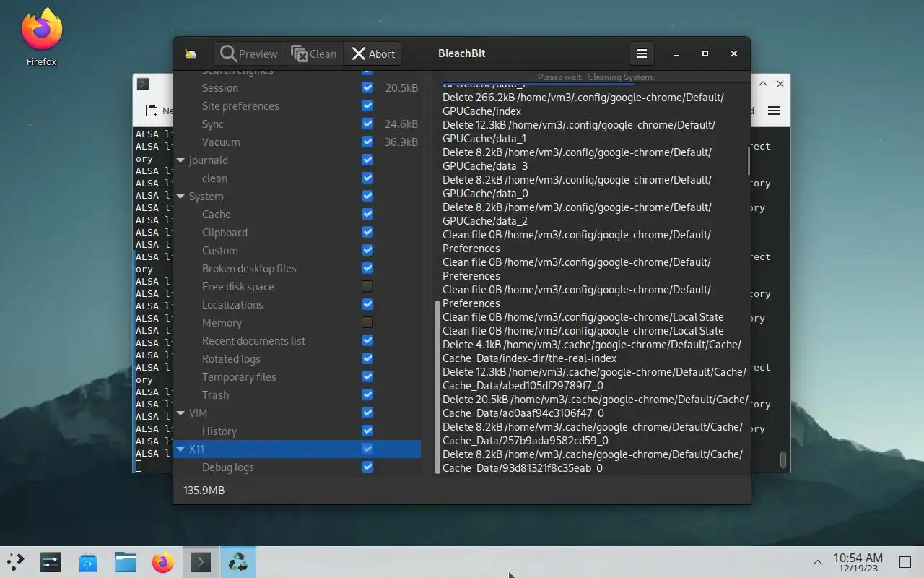Toggle the Trash checkbox

367,394
